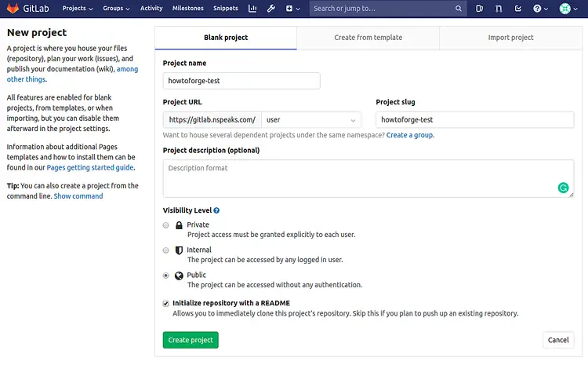Click the GitLab fox logo
Viewport: 588px width, 376px height.
pos(13,9)
